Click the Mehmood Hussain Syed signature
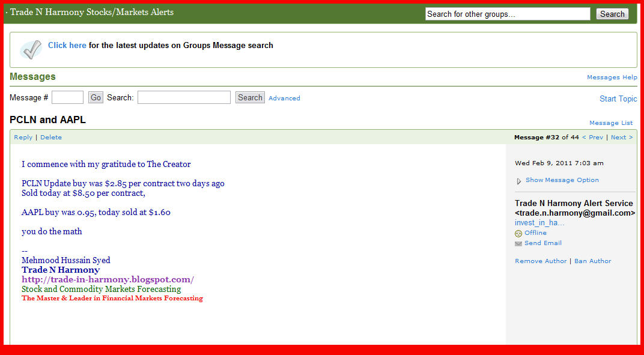This screenshot has height=355, width=644. click(66, 260)
